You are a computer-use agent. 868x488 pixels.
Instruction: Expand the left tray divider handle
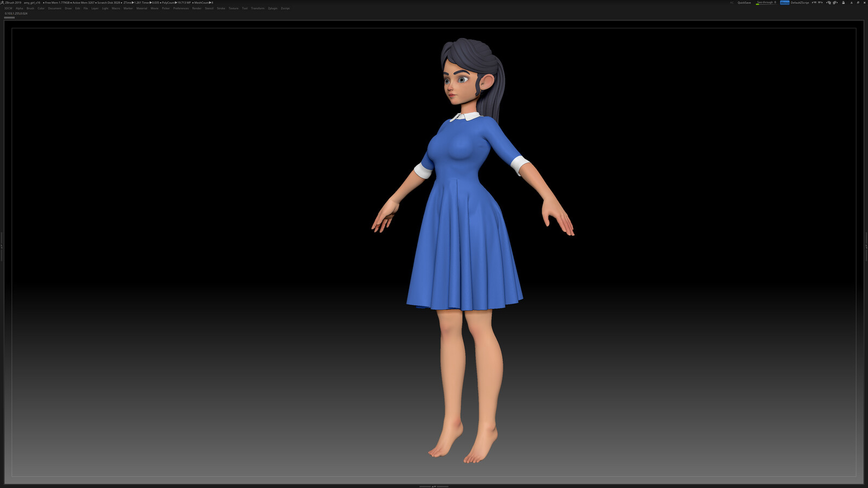tap(2, 247)
